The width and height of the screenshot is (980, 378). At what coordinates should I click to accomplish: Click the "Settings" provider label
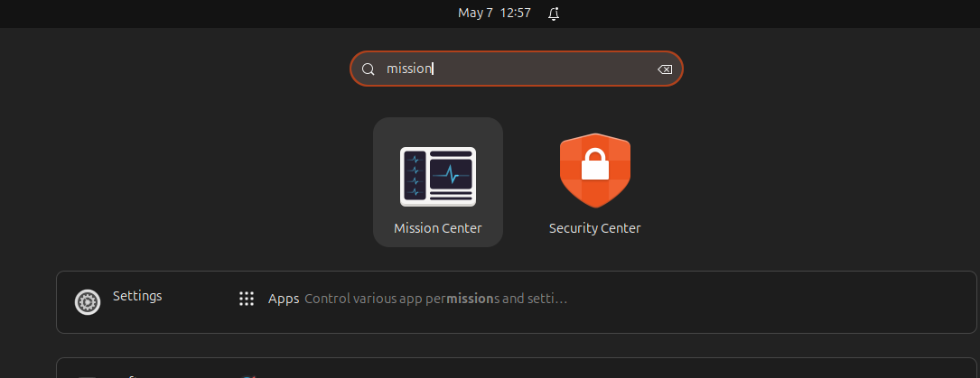pyautogui.click(x=137, y=296)
